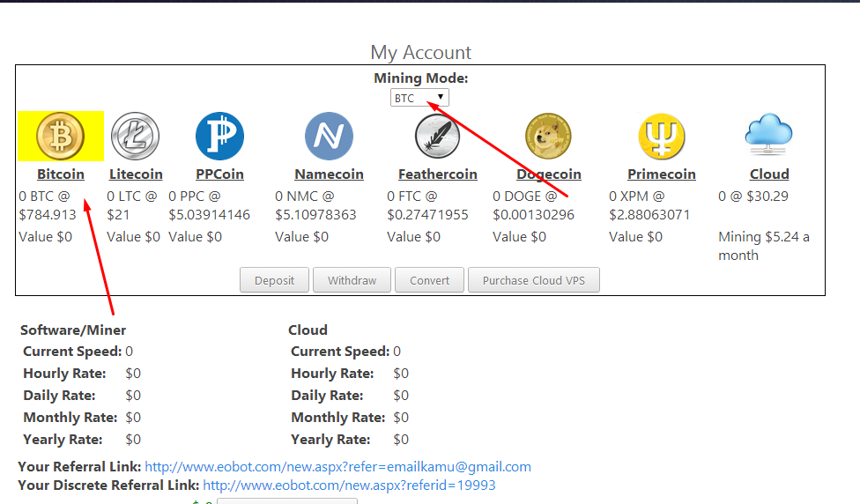Click the Namecoin icon
The height and width of the screenshot is (504, 860).
tap(329, 137)
